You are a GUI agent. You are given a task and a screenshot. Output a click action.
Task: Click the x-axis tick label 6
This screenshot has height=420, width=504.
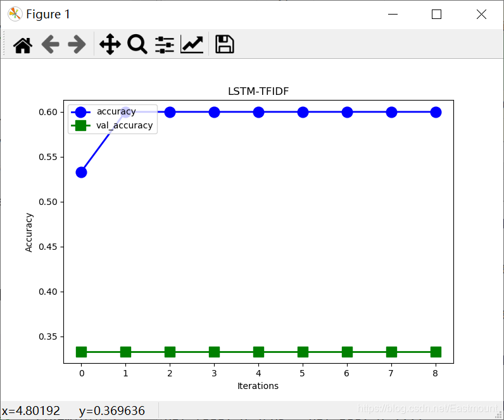tap(346, 373)
